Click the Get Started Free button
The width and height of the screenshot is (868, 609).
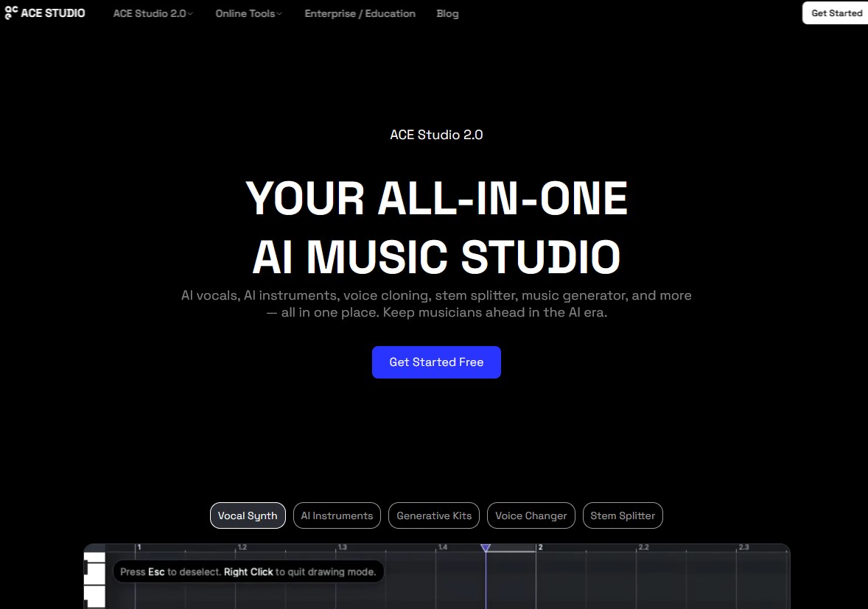pos(436,362)
